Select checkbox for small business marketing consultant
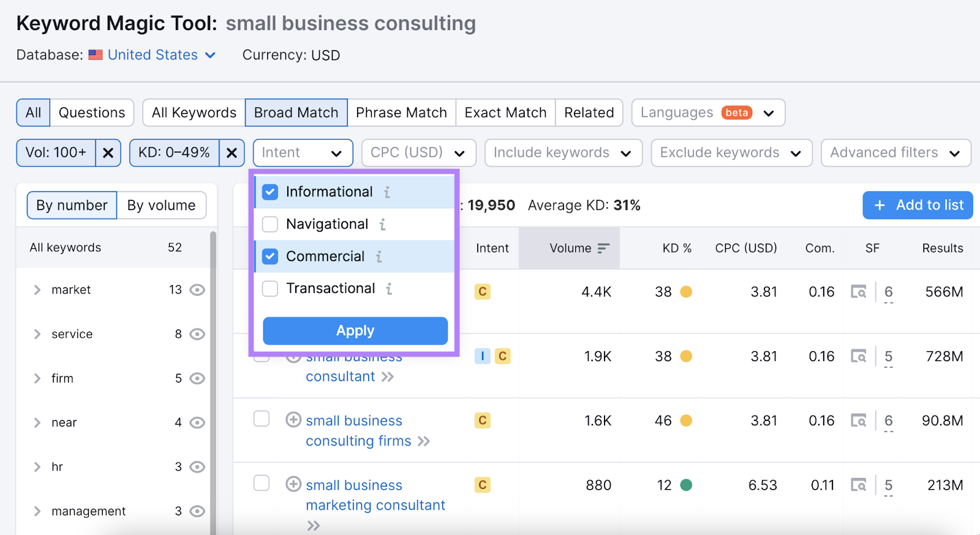 point(262,483)
